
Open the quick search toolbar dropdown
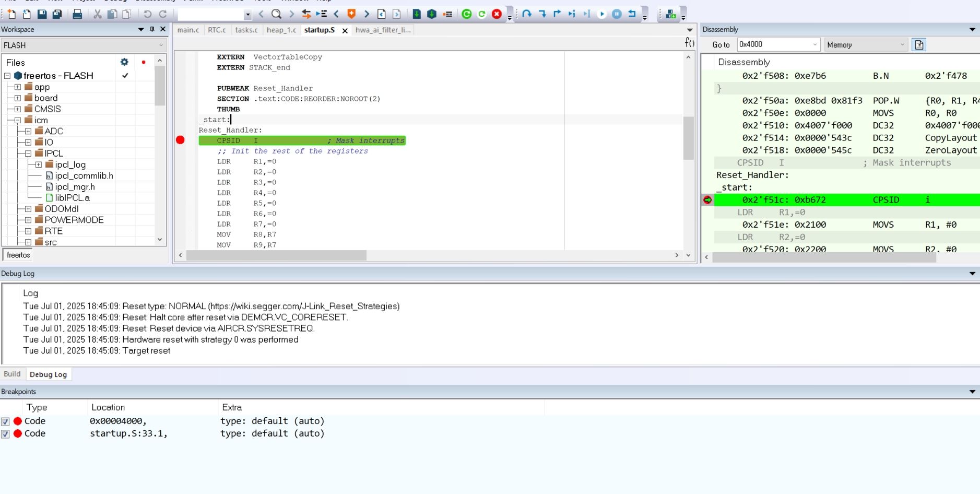tap(248, 15)
